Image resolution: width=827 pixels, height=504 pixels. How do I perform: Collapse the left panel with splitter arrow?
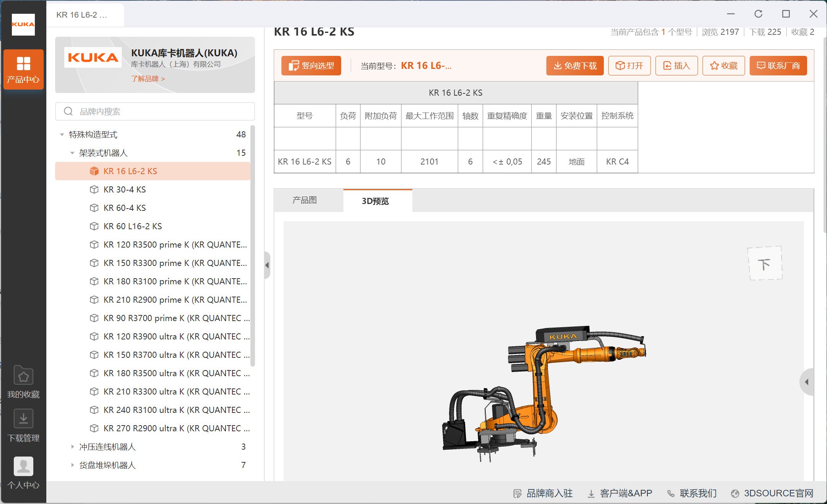coord(267,265)
